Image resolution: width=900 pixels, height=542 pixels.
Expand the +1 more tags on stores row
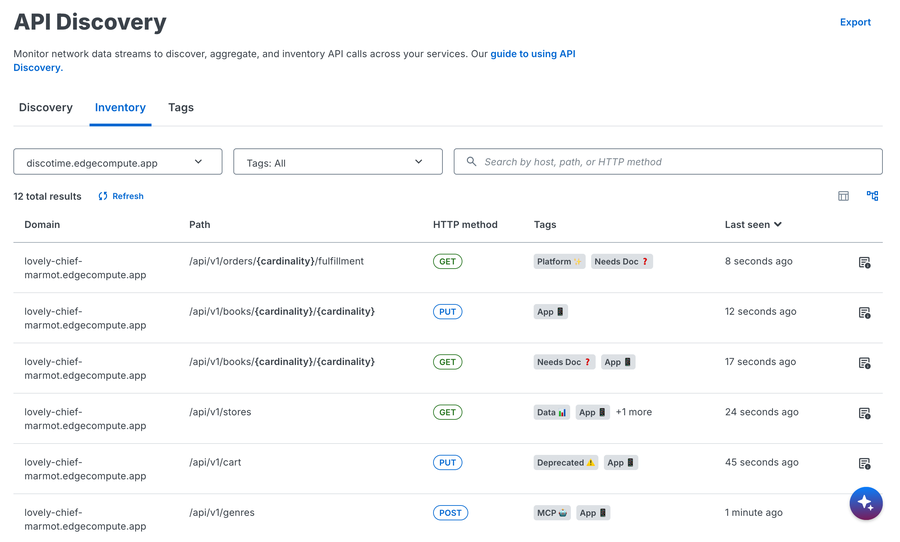pyautogui.click(x=634, y=412)
